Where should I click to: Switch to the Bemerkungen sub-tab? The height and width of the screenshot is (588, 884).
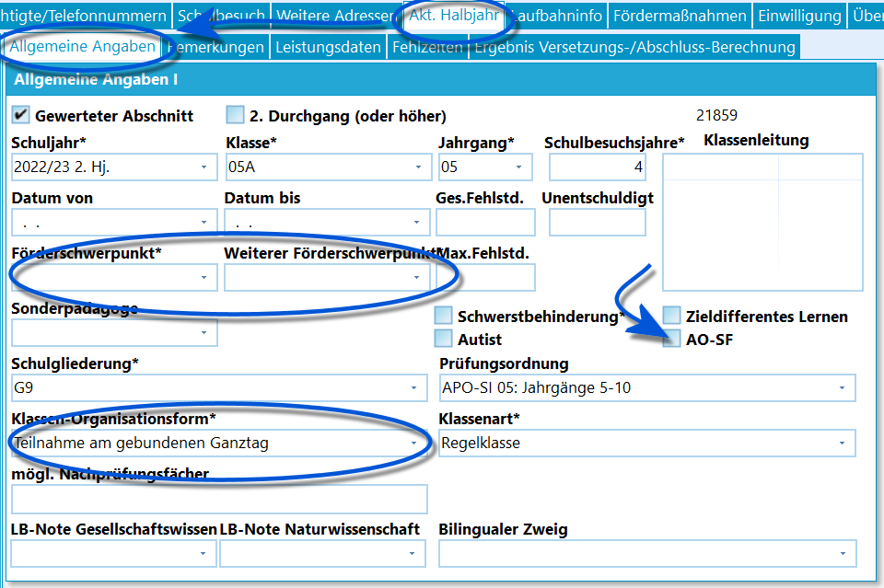pos(215,47)
